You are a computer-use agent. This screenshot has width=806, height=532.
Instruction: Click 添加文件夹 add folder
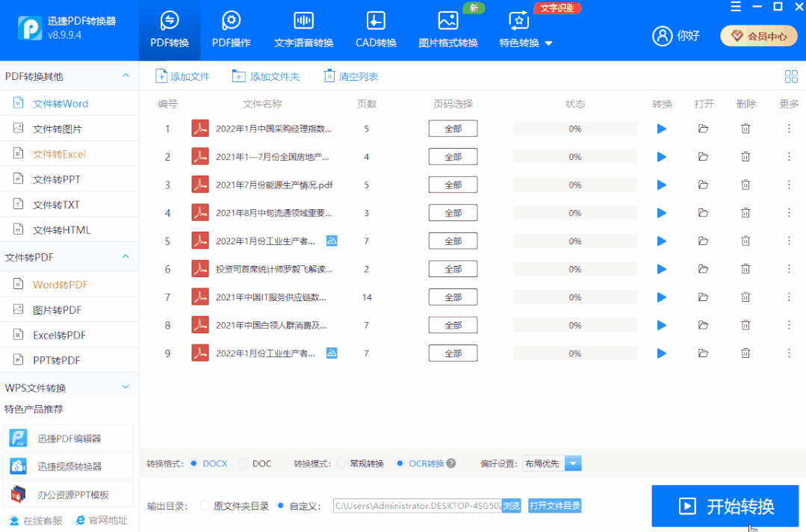[266, 77]
